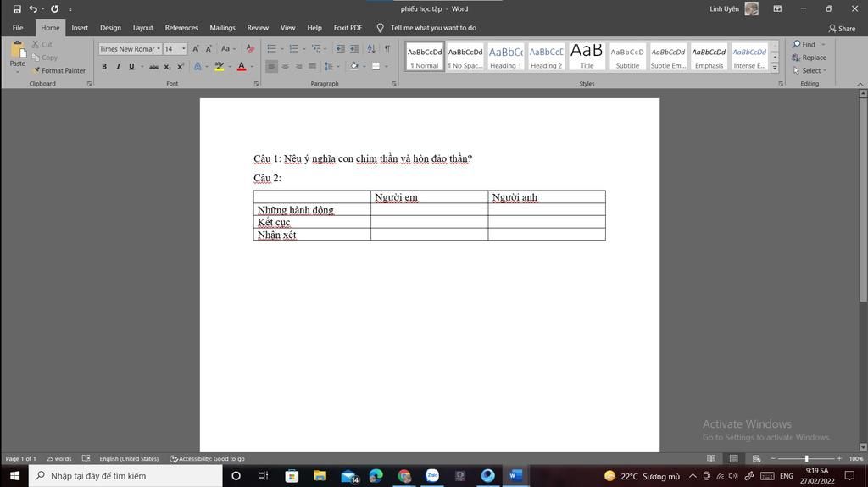This screenshot has width=868, height=487.
Task: Toggle Print Layout view
Action: pyautogui.click(x=733, y=459)
